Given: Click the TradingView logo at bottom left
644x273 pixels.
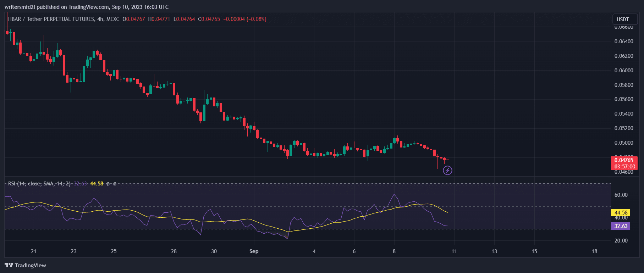Looking at the screenshot, I should pos(26,265).
